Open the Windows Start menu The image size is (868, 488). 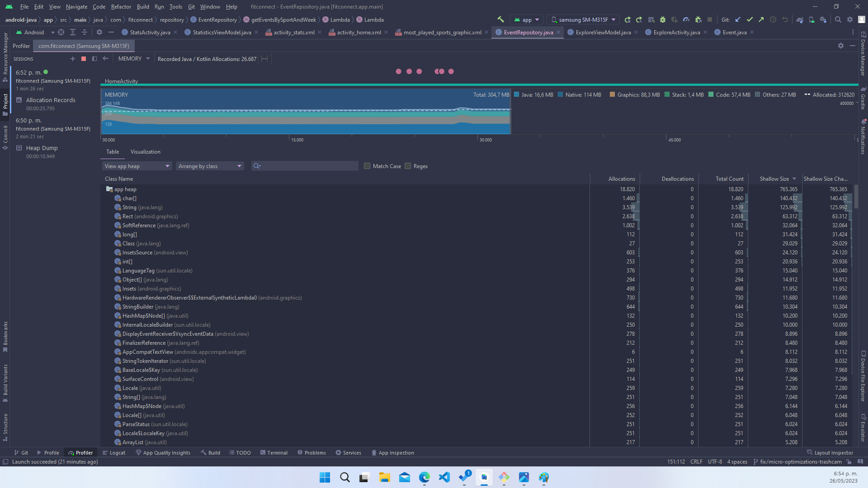click(x=325, y=477)
